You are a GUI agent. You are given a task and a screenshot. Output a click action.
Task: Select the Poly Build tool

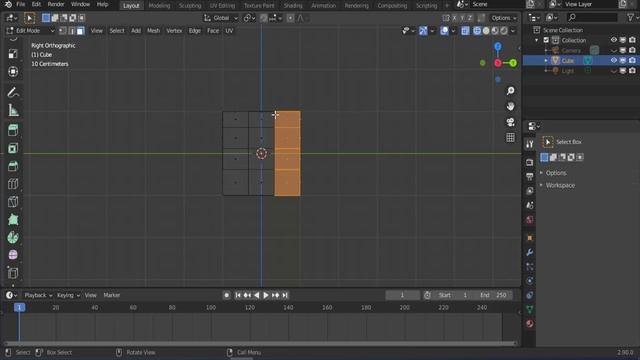click(13, 220)
